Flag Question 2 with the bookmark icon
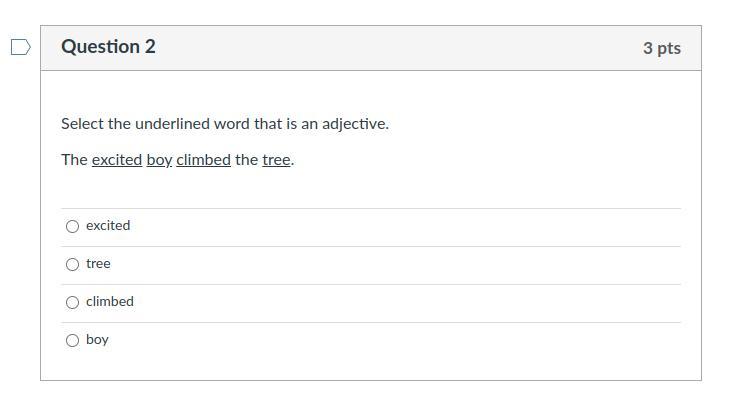This screenshot has height=409, width=743. [x=20, y=47]
